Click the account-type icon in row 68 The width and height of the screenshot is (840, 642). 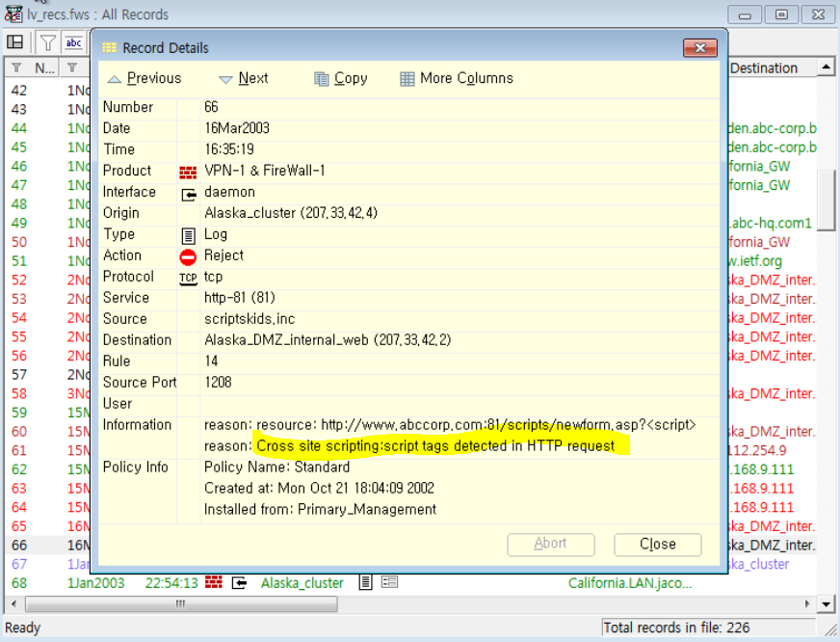389,582
